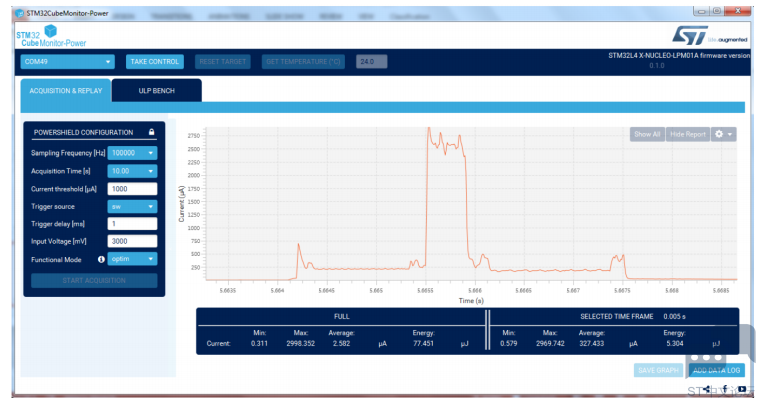This screenshot has width=764, height=407.
Task: Open the Sampling Frequency dropdown
Action: click(132, 153)
